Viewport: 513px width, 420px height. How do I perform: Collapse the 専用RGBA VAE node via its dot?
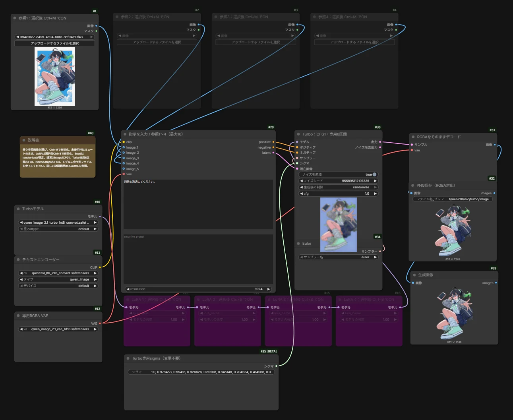tap(18, 316)
